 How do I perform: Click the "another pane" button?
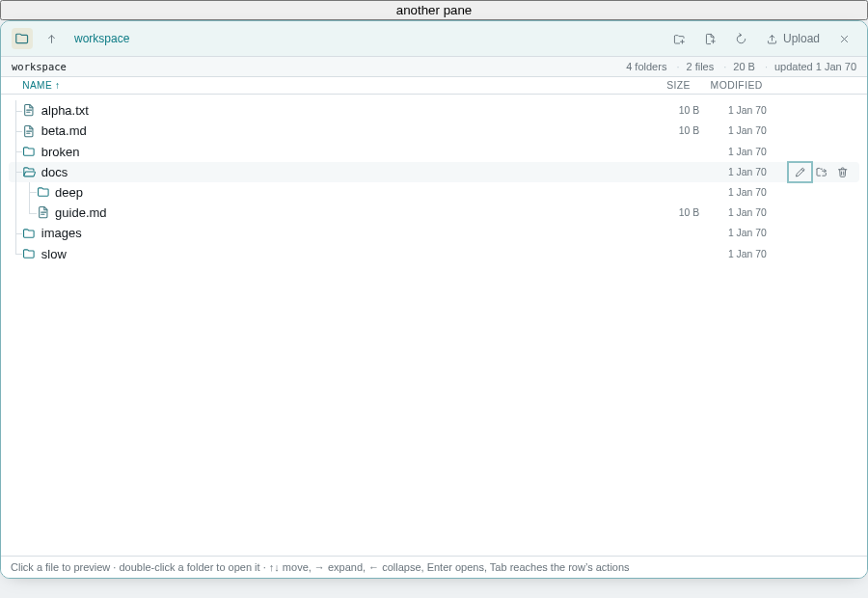[x=434, y=11]
